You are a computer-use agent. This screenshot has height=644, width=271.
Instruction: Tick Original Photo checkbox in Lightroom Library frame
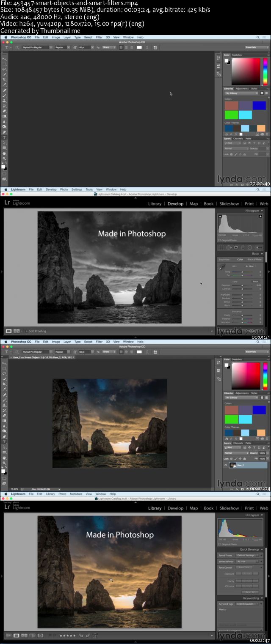coord(219,544)
